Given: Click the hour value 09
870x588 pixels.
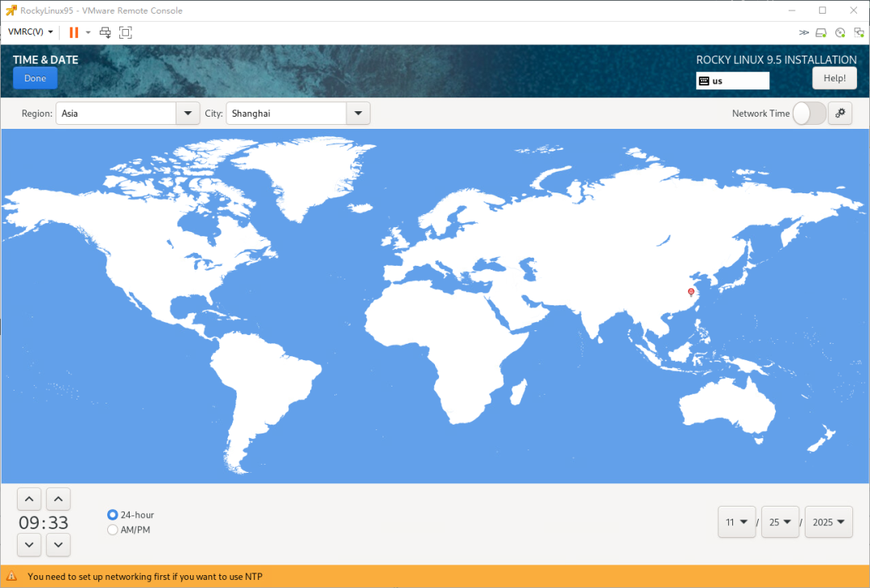Looking at the screenshot, I should coord(29,523).
